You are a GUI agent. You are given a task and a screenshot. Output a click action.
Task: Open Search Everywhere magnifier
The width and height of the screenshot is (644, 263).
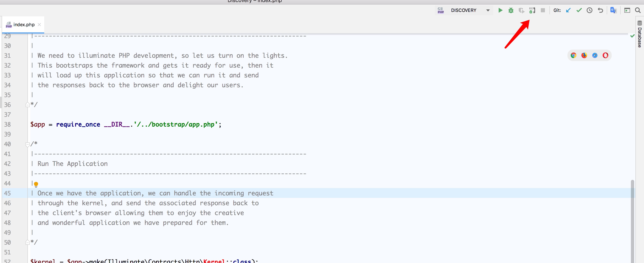click(638, 10)
